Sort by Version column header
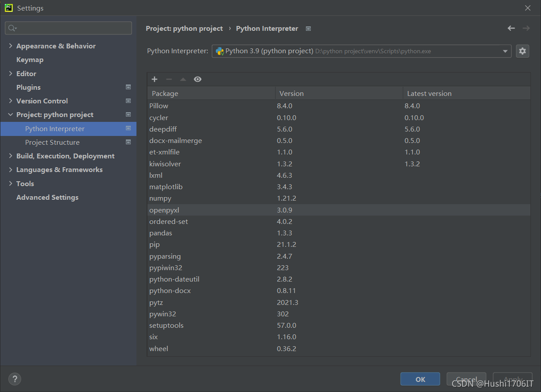Screen dimensions: 541x392 [x=339, y=93]
